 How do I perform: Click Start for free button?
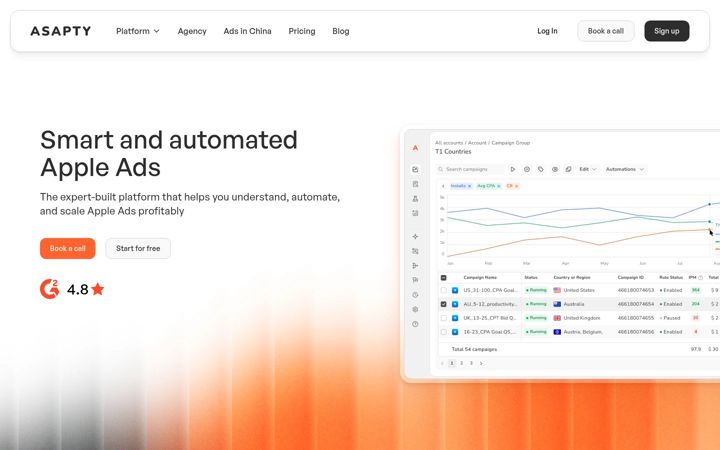click(138, 248)
